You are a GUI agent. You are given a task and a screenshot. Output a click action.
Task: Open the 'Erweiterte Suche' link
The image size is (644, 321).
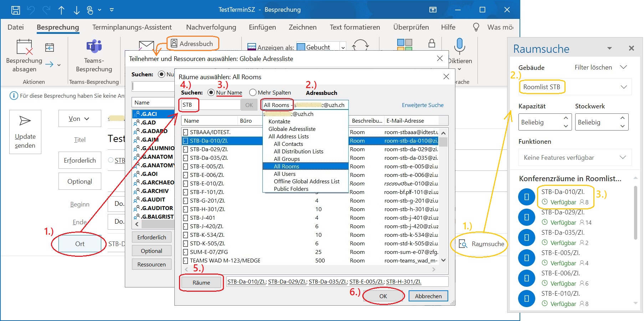423,105
